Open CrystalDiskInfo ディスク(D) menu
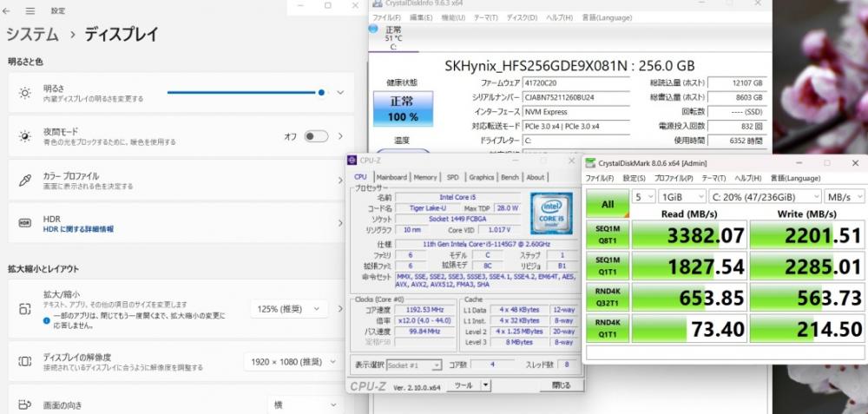The width and height of the screenshot is (868, 414). tap(522, 17)
